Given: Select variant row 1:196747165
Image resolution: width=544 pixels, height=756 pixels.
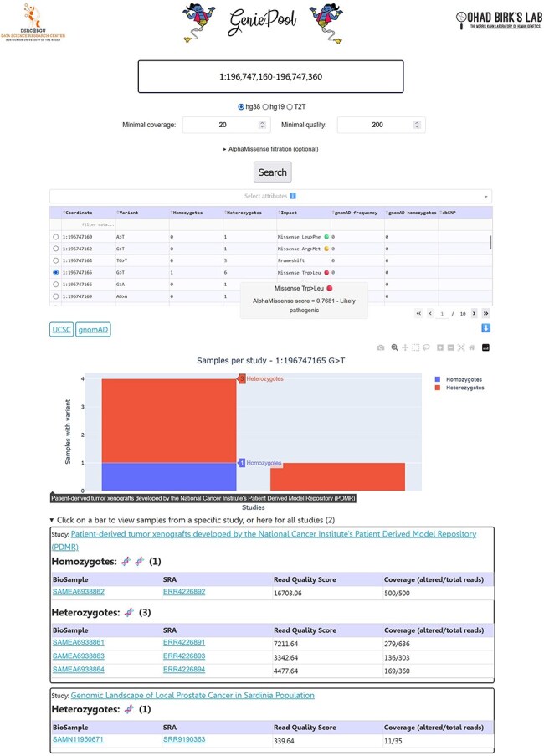Looking at the screenshot, I should click(x=55, y=272).
